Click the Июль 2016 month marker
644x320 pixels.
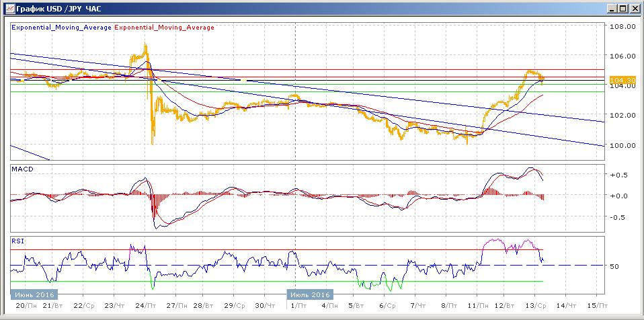coord(310,294)
